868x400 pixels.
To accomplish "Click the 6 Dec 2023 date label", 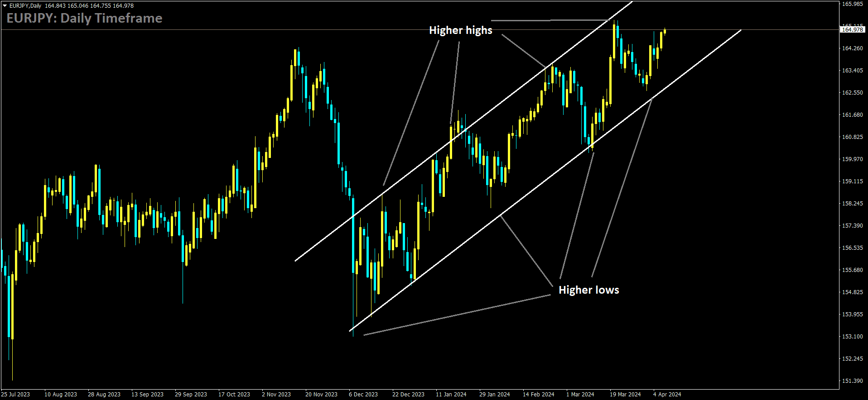I will point(363,395).
